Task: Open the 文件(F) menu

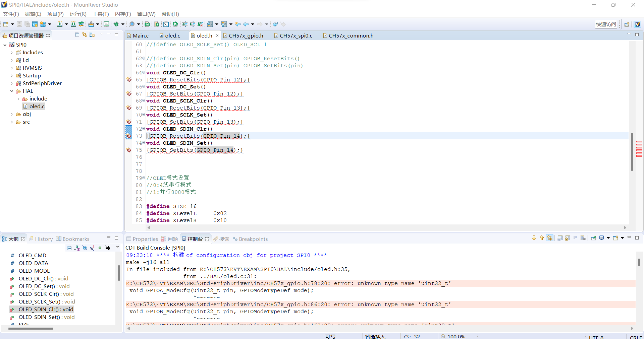Action: pos(11,14)
